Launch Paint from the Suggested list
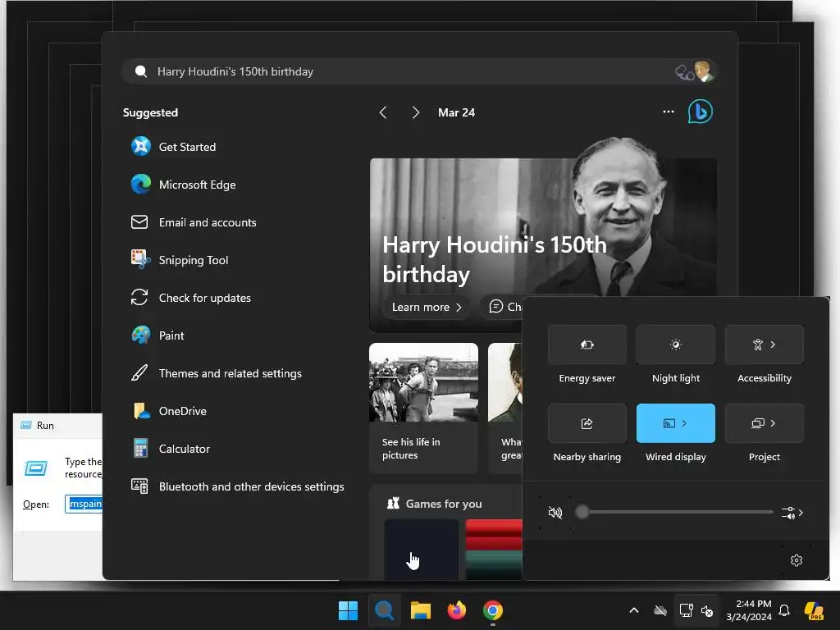Viewport: 840px width, 630px height. click(158, 336)
